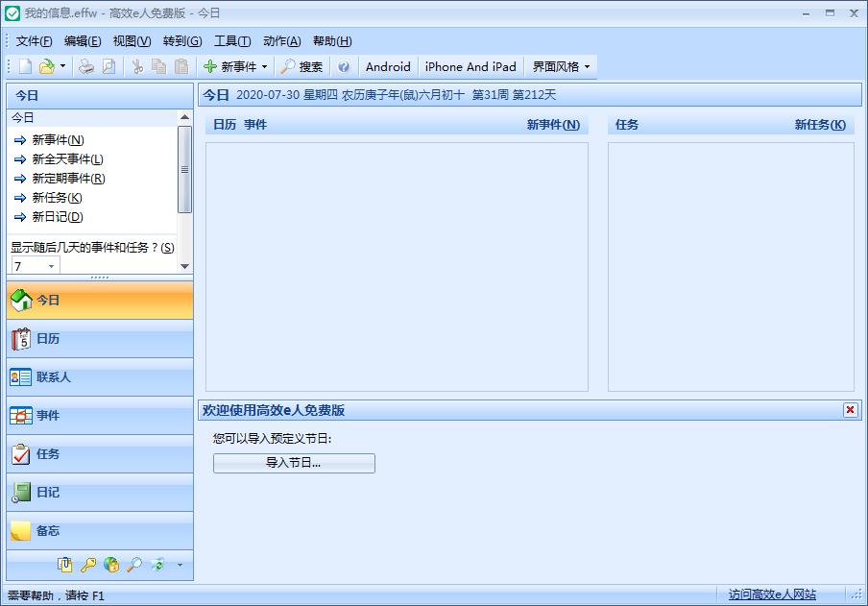Image resolution: width=868 pixels, height=606 pixels.
Task: Expand the open folder dropdown arrow
Action: point(62,66)
